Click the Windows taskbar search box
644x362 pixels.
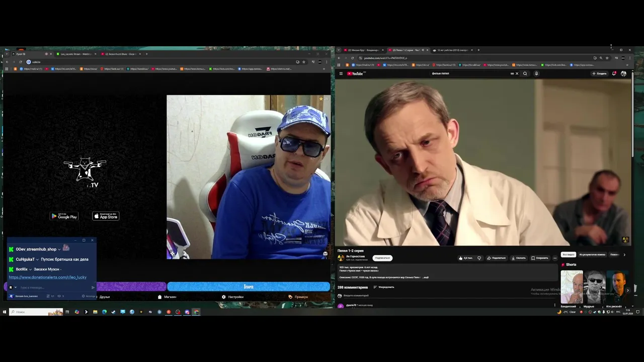coord(35,312)
